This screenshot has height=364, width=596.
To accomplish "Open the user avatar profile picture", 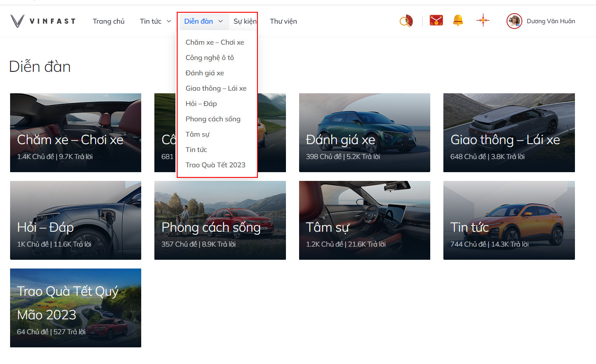I will click(514, 21).
